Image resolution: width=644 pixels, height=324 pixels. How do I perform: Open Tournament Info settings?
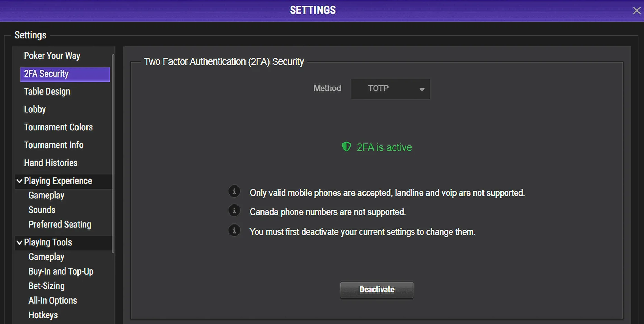click(54, 145)
